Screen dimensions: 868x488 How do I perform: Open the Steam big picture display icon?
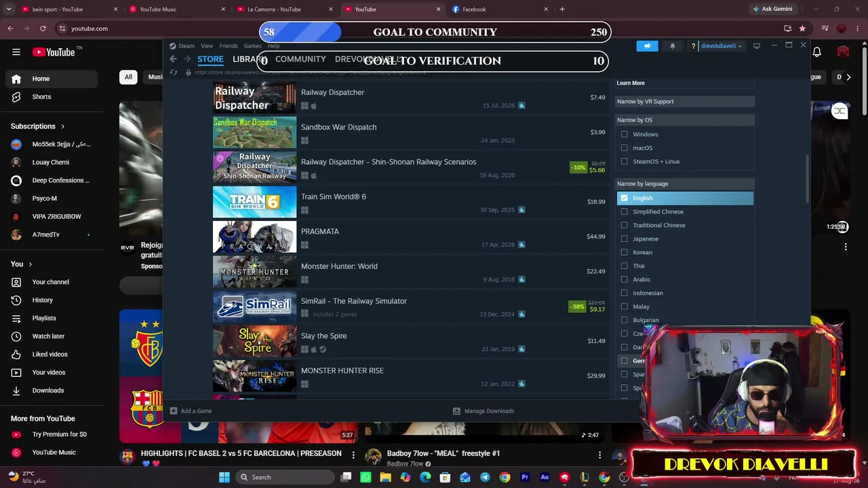tap(757, 46)
